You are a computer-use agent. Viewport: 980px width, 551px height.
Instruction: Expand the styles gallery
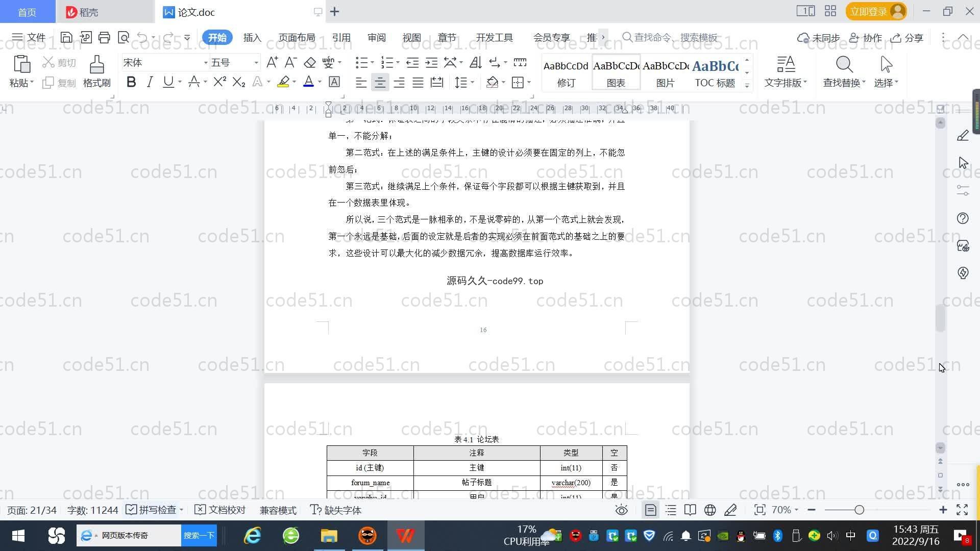[x=747, y=85]
